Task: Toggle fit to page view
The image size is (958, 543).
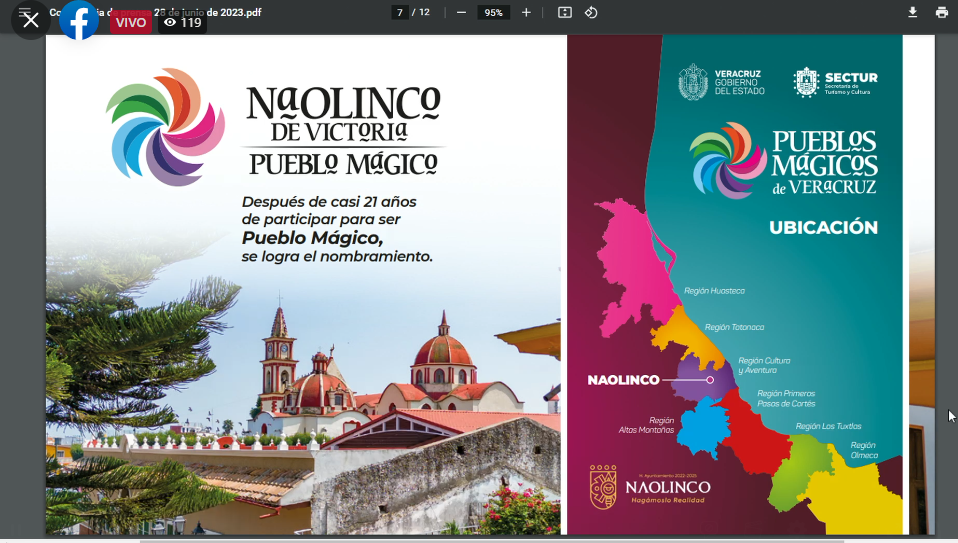Action: pos(565,12)
